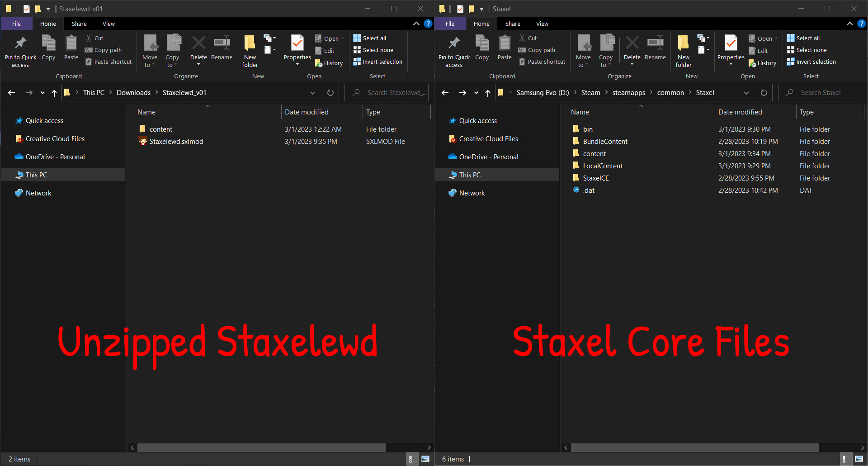Image resolution: width=868 pixels, height=466 pixels.
Task: Open View tab in Staxel window
Action: click(542, 24)
